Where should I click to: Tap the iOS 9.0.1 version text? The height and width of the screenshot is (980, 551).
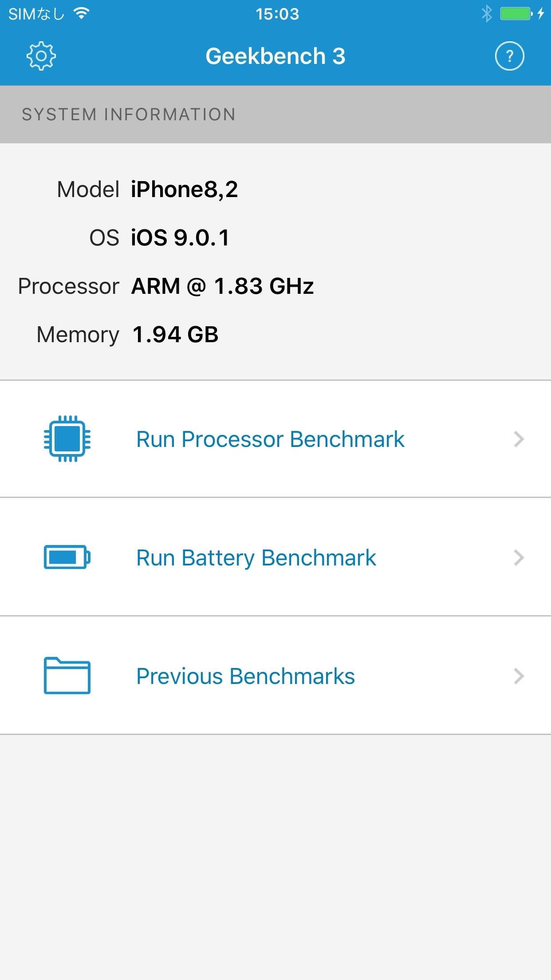180,238
